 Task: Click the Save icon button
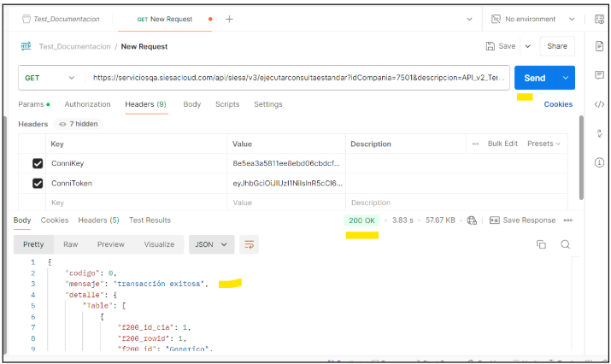500,46
